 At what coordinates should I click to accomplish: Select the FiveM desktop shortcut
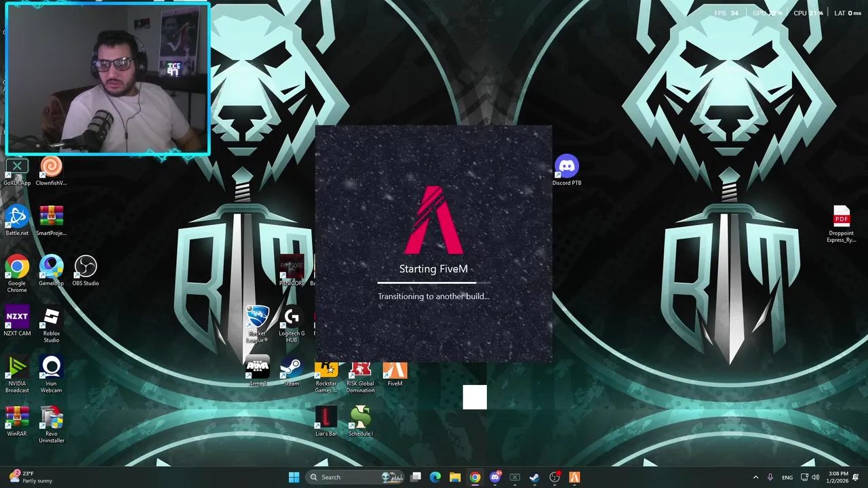(395, 371)
